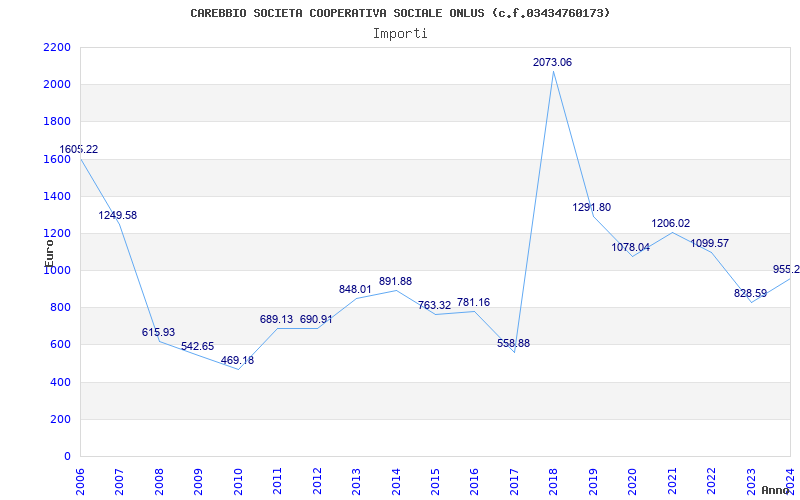800x500 pixels.
Task: Click the 558.88 data label
Action: pos(514,343)
